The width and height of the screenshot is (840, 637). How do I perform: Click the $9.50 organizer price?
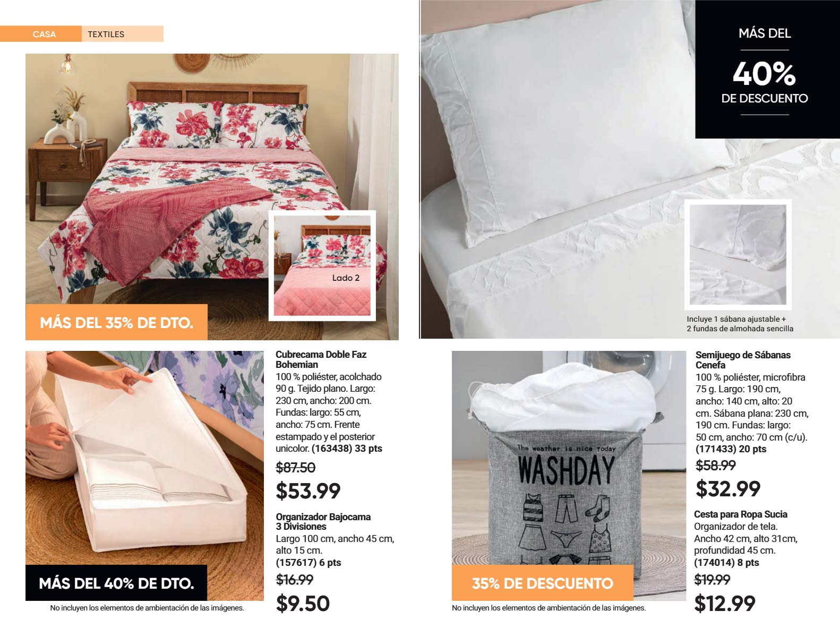point(303,604)
